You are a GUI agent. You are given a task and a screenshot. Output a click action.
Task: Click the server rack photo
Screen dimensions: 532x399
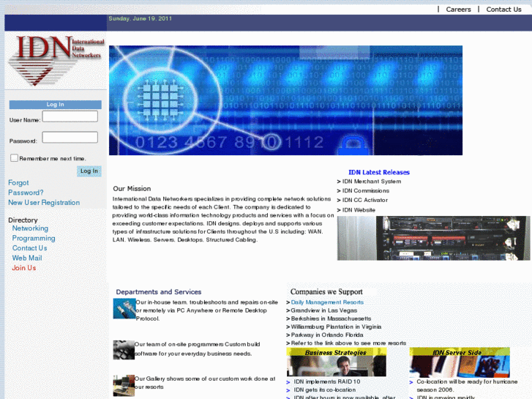pyautogui.click(x=433, y=238)
